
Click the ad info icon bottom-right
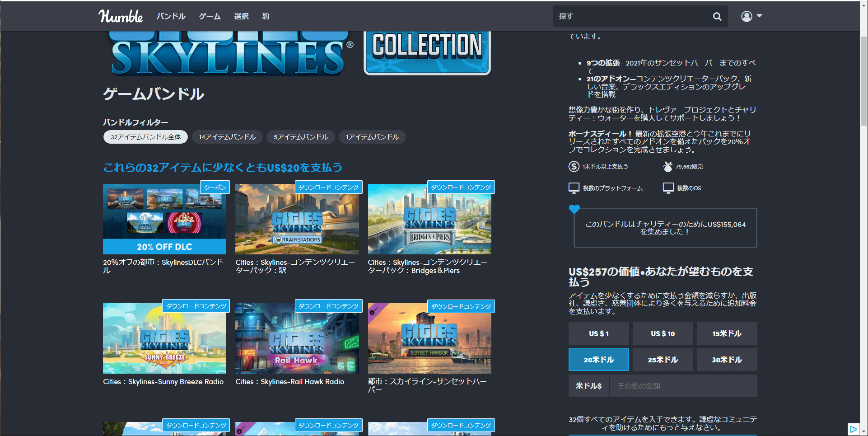tap(853, 429)
